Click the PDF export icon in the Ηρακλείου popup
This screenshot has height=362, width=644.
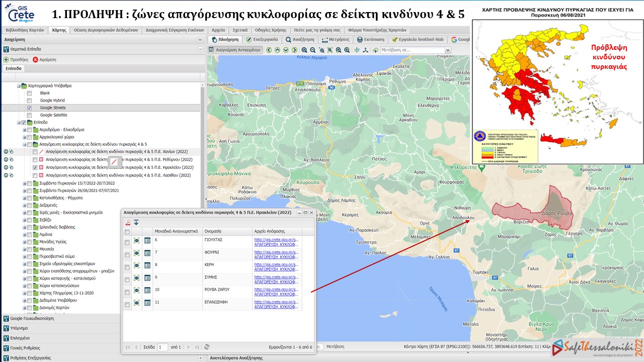(x=127, y=222)
